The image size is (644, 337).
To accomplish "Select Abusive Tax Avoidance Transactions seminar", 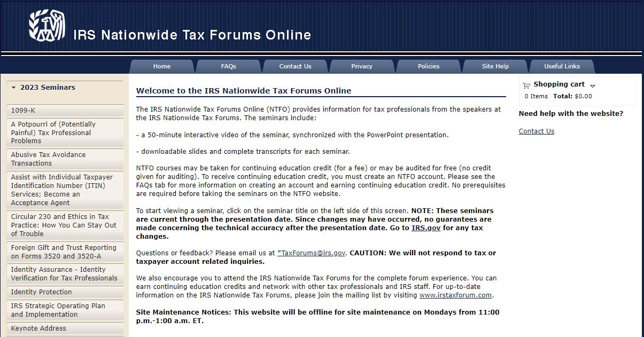I will 65,159.
